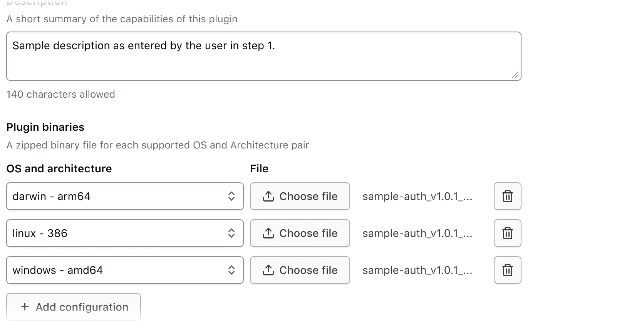The width and height of the screenshot is (644, 330).
Task: Open the windows - amd64 selection menu
Action: pos(125,270)
